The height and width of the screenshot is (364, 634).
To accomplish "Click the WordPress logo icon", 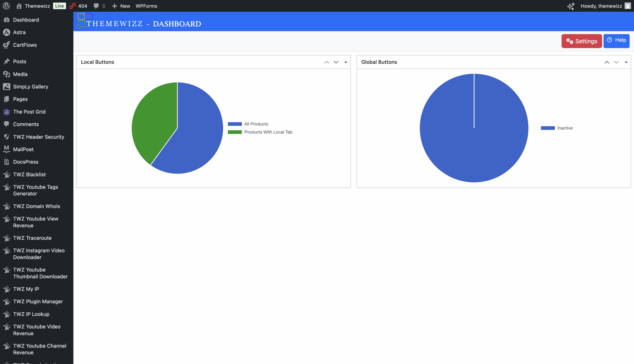I will point(6,6).
